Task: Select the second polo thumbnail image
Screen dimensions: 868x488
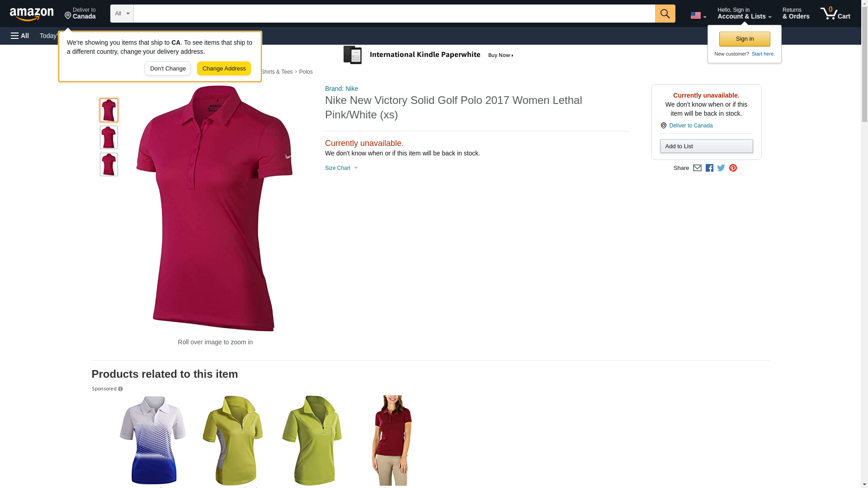Action: coord(109,137)
